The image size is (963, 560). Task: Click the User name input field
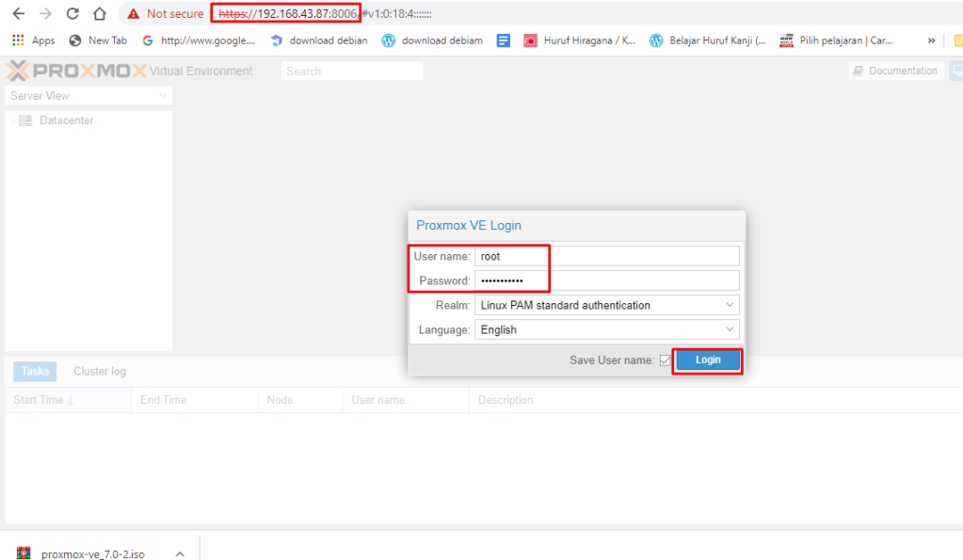[606, 256]
